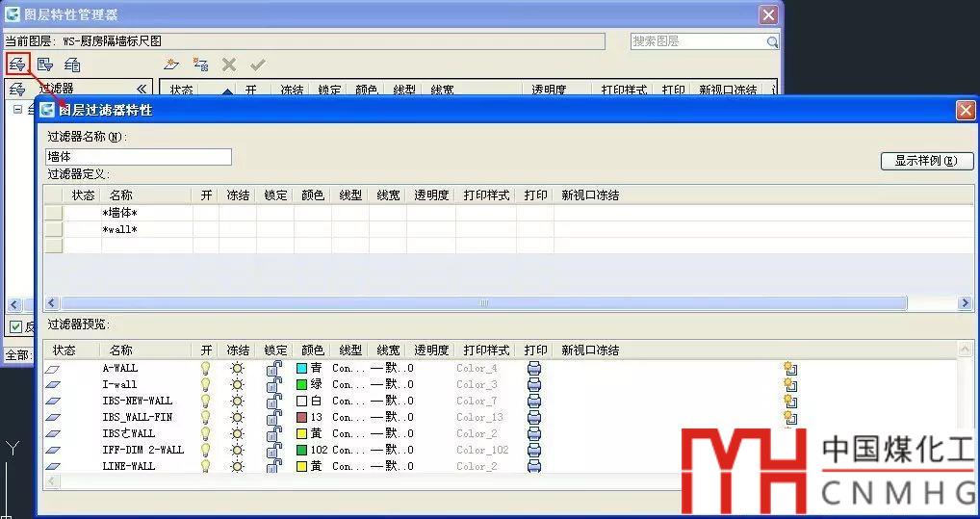The image size is (980, 519).
Task: Click the Set Current checkmark icon
Action: [x=257, y=64]
